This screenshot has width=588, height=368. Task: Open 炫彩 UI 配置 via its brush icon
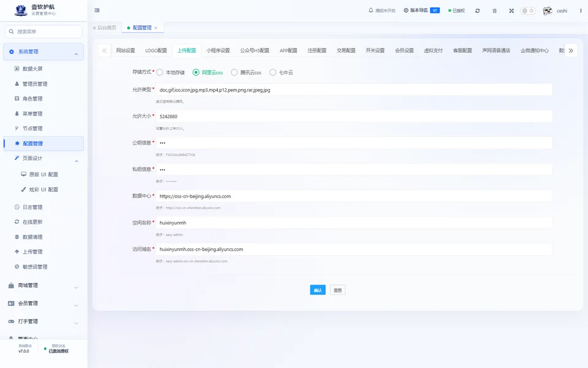pos(24,190)
